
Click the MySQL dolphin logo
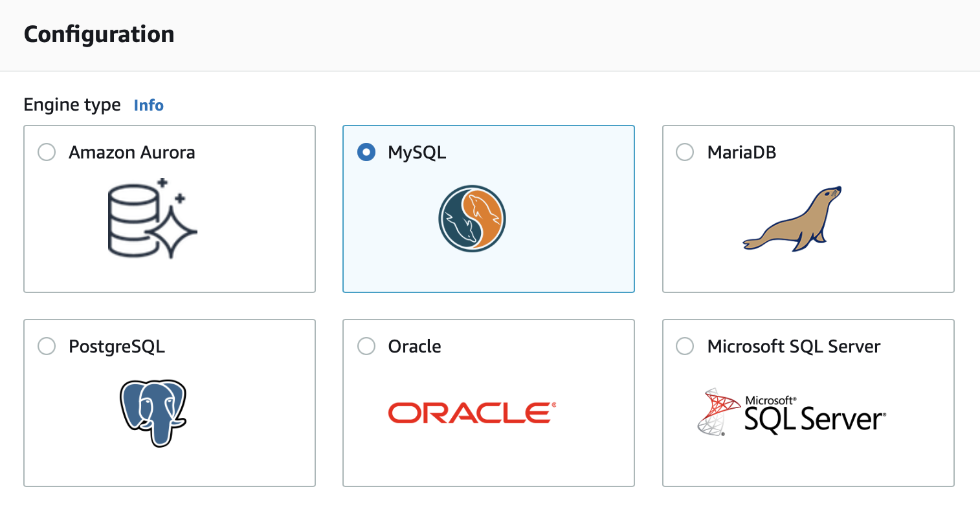[x=472, y=219]
